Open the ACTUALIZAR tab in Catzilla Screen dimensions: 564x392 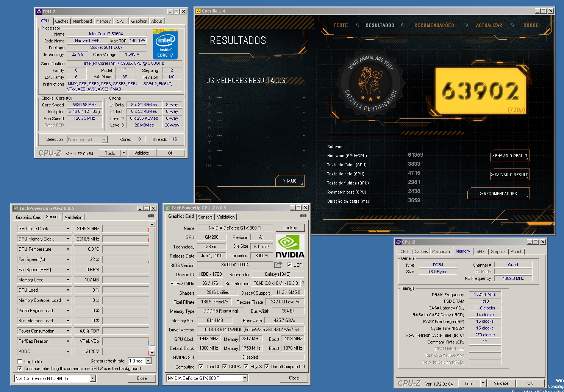pyautogui.click(x=489, y=25)
